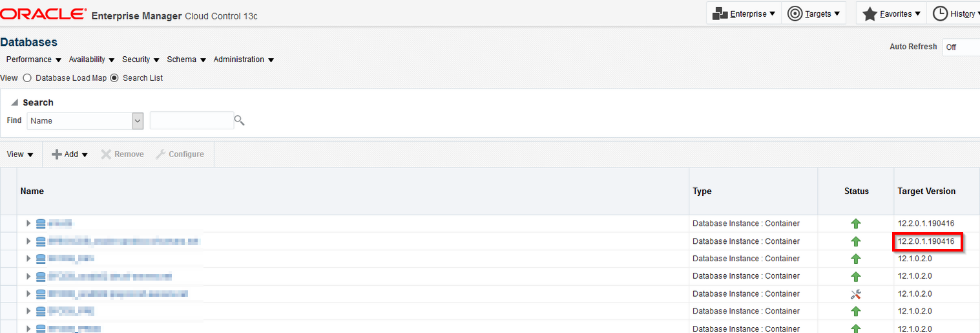Image resolution: width=980 pixels, height=333 pixels.
Task: Click the first row's green up status arrow
Action: (856, 224)
